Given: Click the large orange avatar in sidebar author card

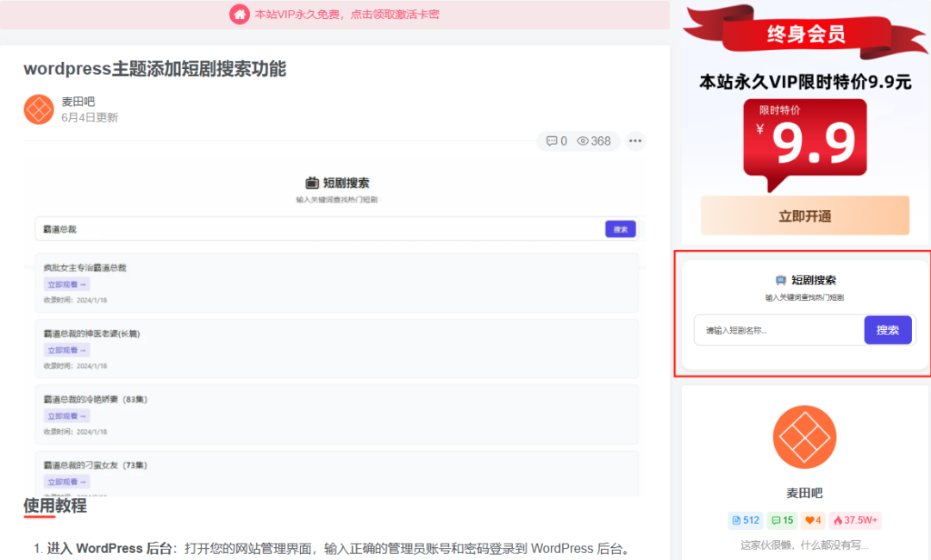Looking at the screenshot, I should pyautogui.click(x=804, y=437).
